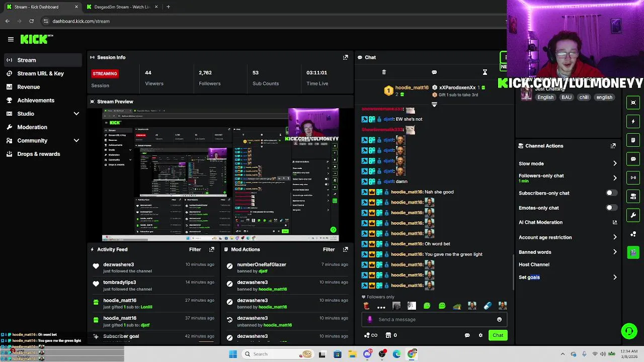Open the emoji picker in message box
This screenshot has width=644, height=362.
click(x=499, y=319)
